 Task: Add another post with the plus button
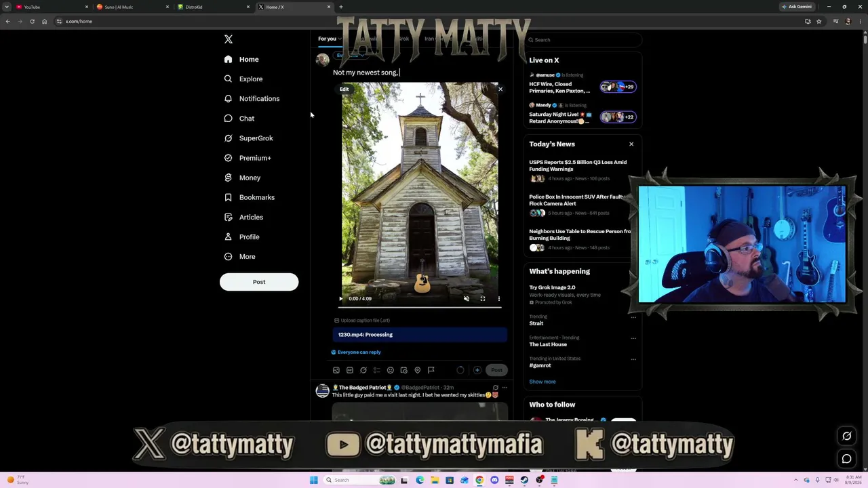(477, 371)
